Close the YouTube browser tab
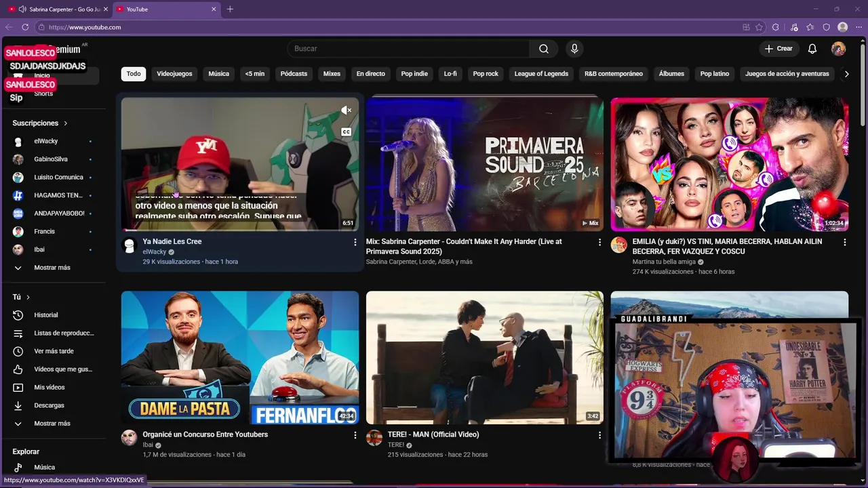Image resolution: width=868 pixels, height=488 pixels. [214, 9]
